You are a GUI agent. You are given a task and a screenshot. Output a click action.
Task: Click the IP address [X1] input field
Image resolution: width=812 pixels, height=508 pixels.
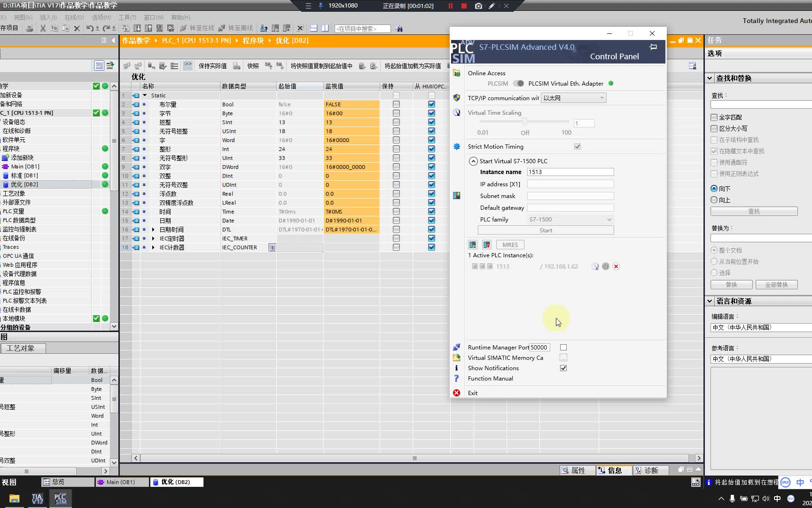click(x=570, y=184)
